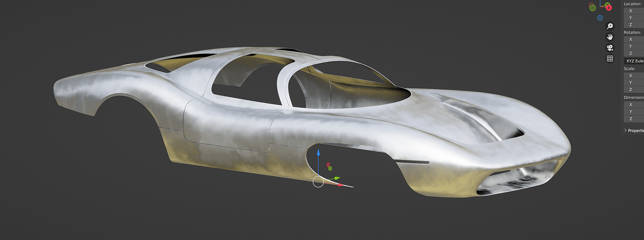The height and width of the screenshot is (240, 644).
Task: Click the Scale X field
Action: click(634, 75)
